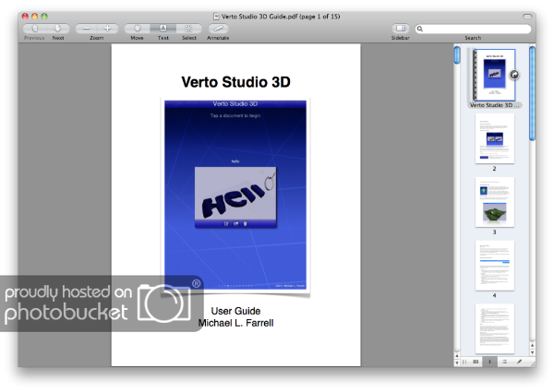554x392 pixels.
Task: Toggle the Sidebar drawer button
Action: pos(401,29)
